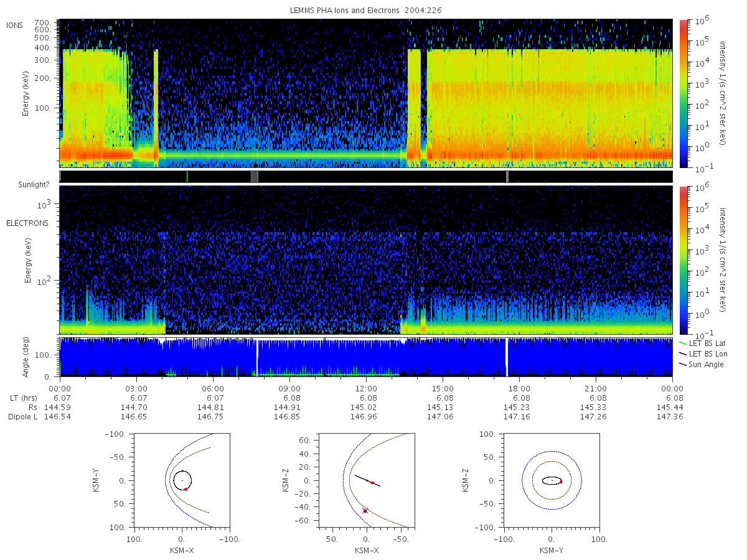The width and height of the screenshot is (747, 560).
Task: Click the 'KSM-Z' vertical label of the right orbit plot
Action: point(466,480)
